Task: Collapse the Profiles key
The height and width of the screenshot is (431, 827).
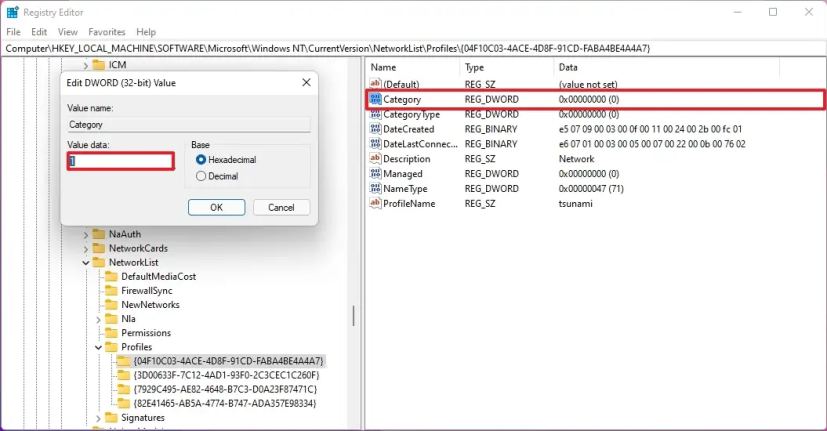Action: pyautogui.click(x=98, y=347)
